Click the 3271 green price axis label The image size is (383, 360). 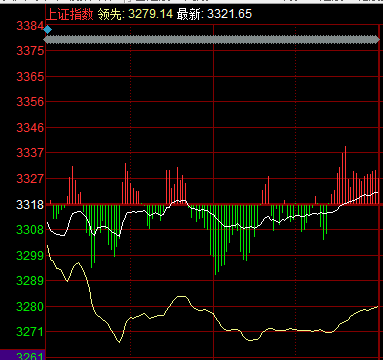pyautogui.click(x=30, y=332)
